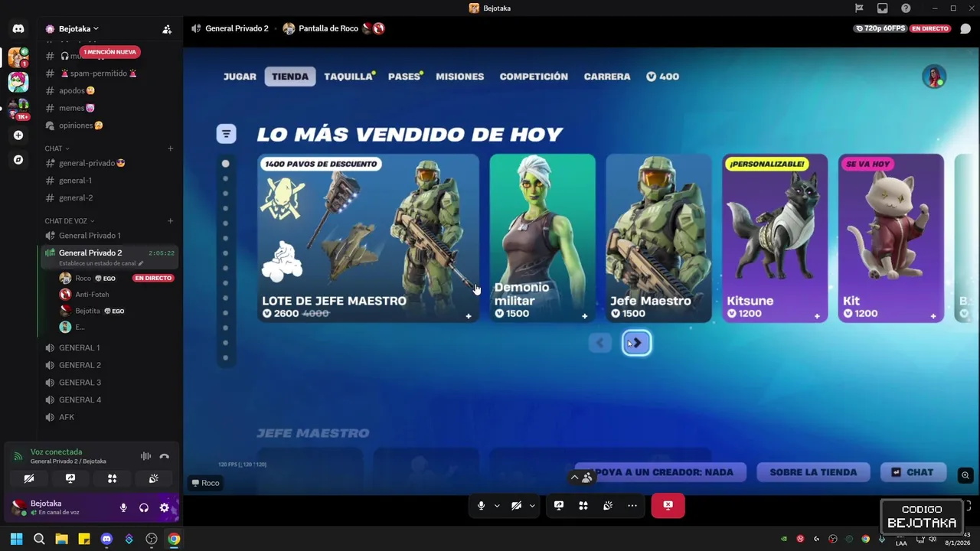The height and width of the screenshot is (551, 980).
Task: Add a channel to the CHAT category
Action: tap(170, 148)
